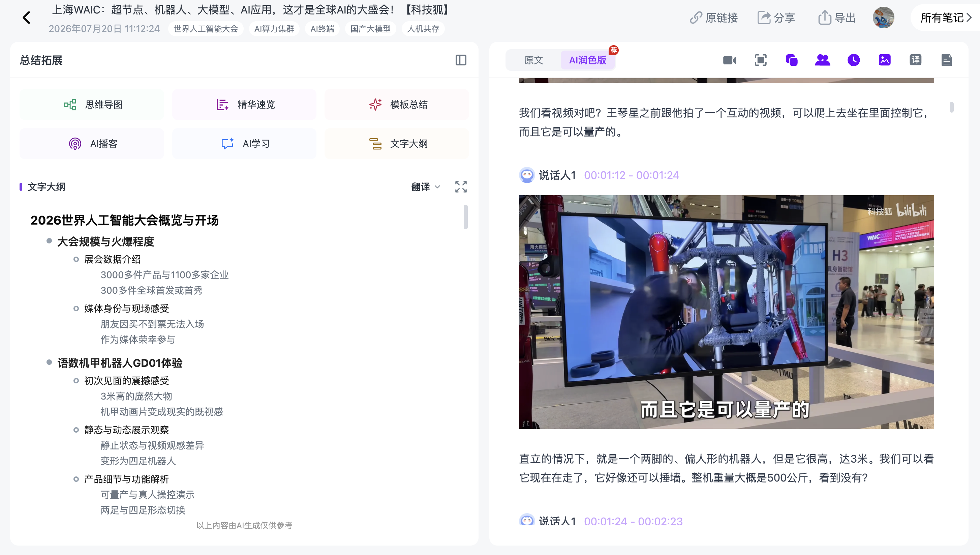The width and height of the screenshot is (980, 555).
Task: Click text 机甲动画片变成现实的既视感
Action: pyautogui.click(x=162, y=412)
